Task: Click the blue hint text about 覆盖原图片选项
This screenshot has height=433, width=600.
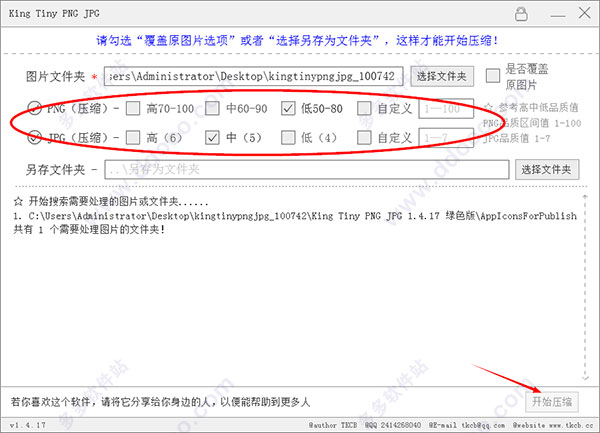Action: (297, 40)
